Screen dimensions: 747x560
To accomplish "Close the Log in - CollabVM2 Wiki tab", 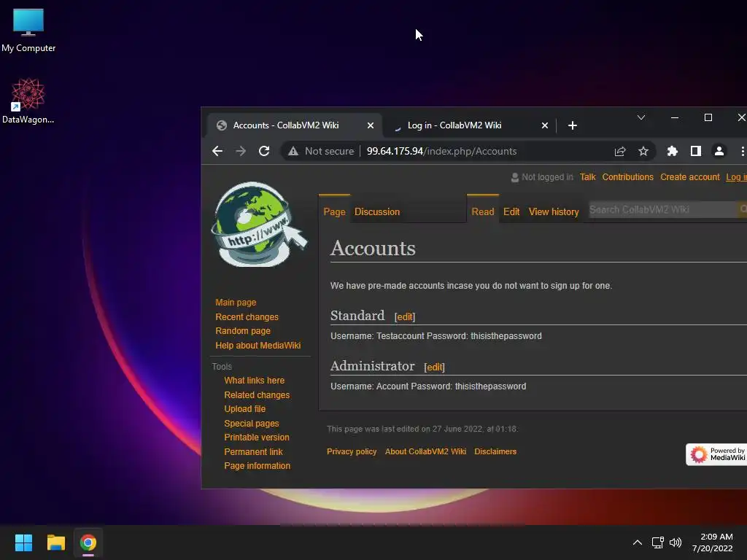I will pyautogui.click(x=544, y=125).
